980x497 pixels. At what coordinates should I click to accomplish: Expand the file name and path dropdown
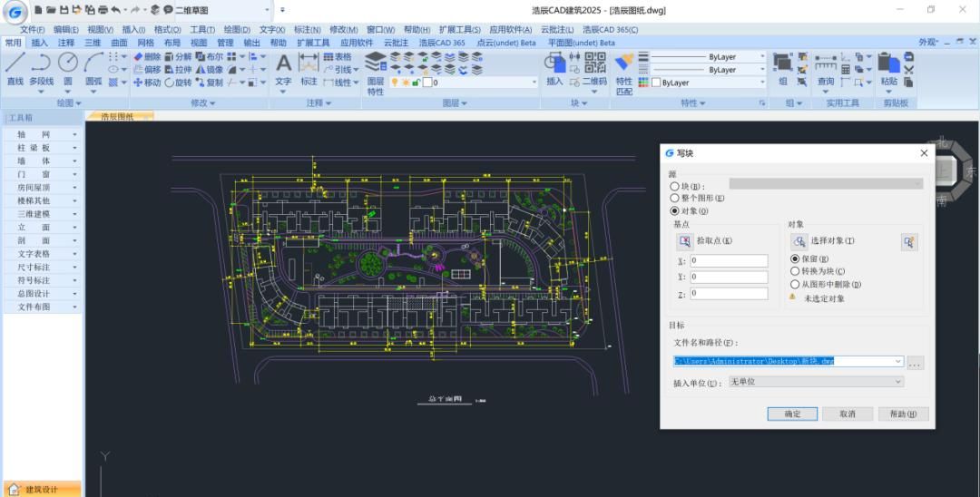(x=898, y=361)
